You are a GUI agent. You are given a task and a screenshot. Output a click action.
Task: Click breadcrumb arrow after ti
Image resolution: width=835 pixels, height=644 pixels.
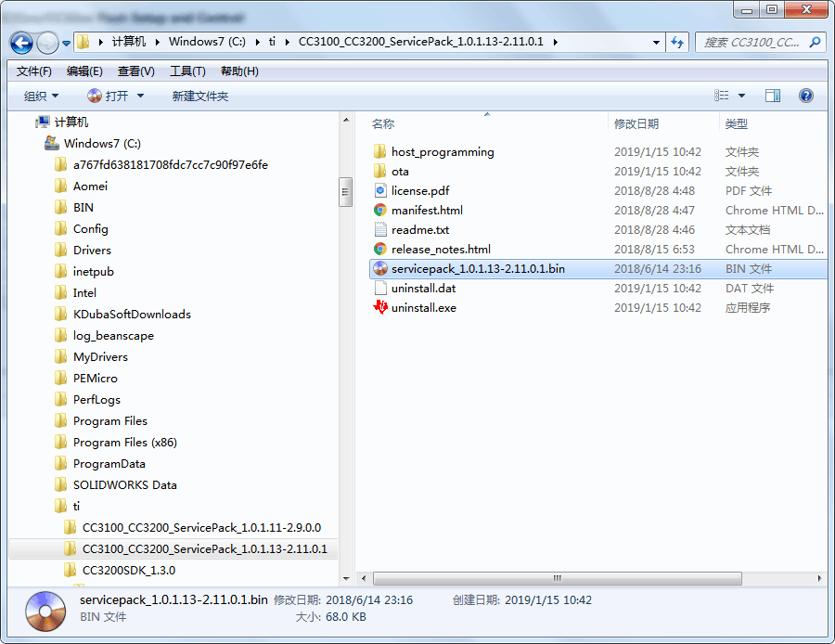coord(287,42)
